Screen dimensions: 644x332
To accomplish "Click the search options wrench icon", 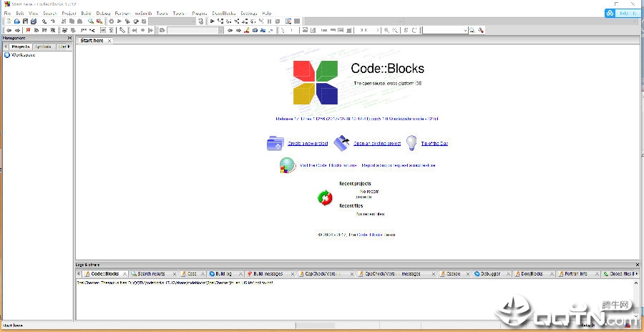I will [481, 30].
